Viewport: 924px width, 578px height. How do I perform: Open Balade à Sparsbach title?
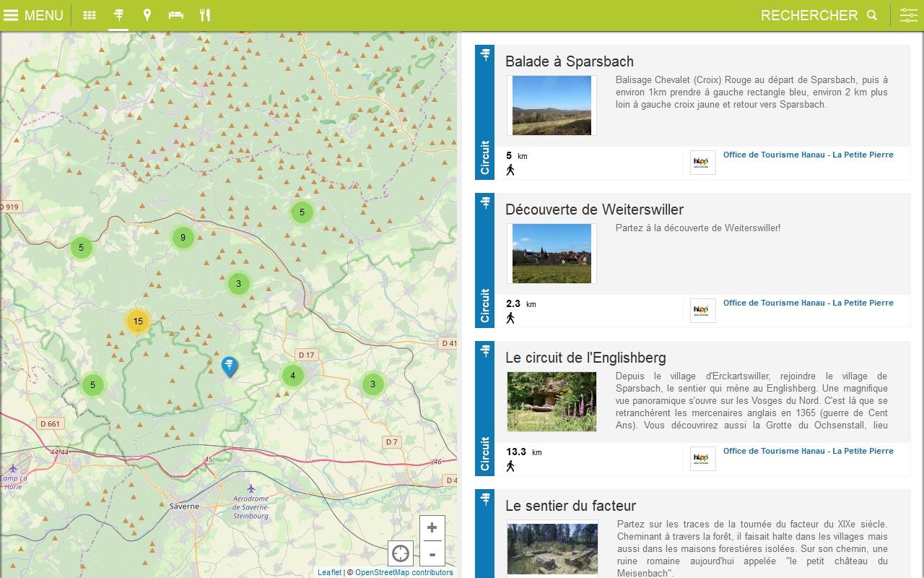570,61
